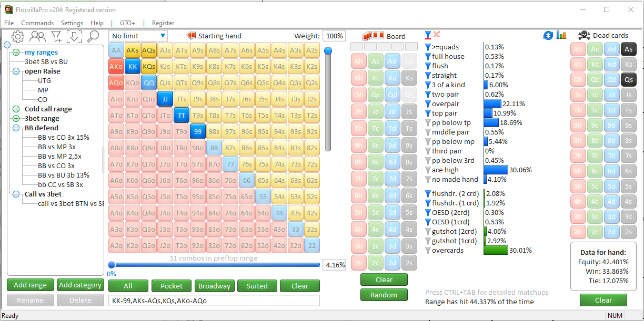Image resolution: width=644 pixels, height=321 pixels.
Task: Click the scrollbar of the range tree
Action: [x=103, y=160]
